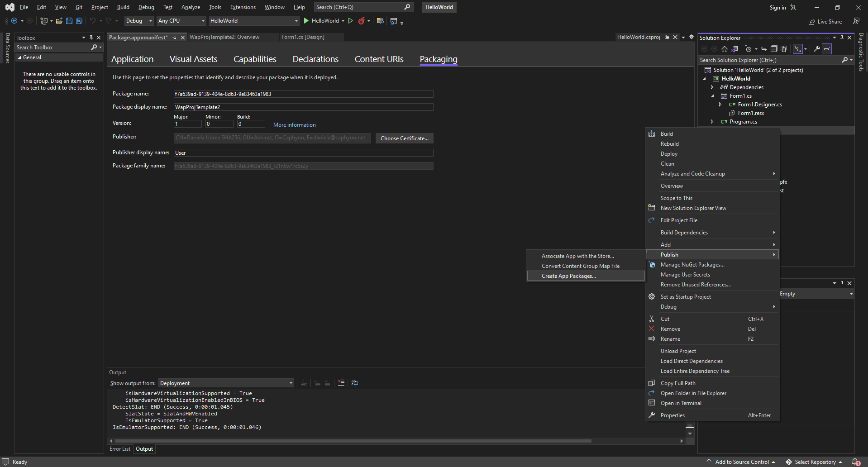Clear all output with the Clear All icon
This screenshot has width=868, height=467.
341,383
